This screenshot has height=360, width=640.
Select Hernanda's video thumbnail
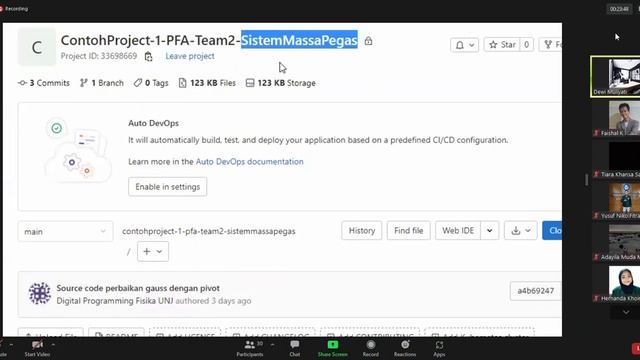pyautogui.click(x=616, y=284)
